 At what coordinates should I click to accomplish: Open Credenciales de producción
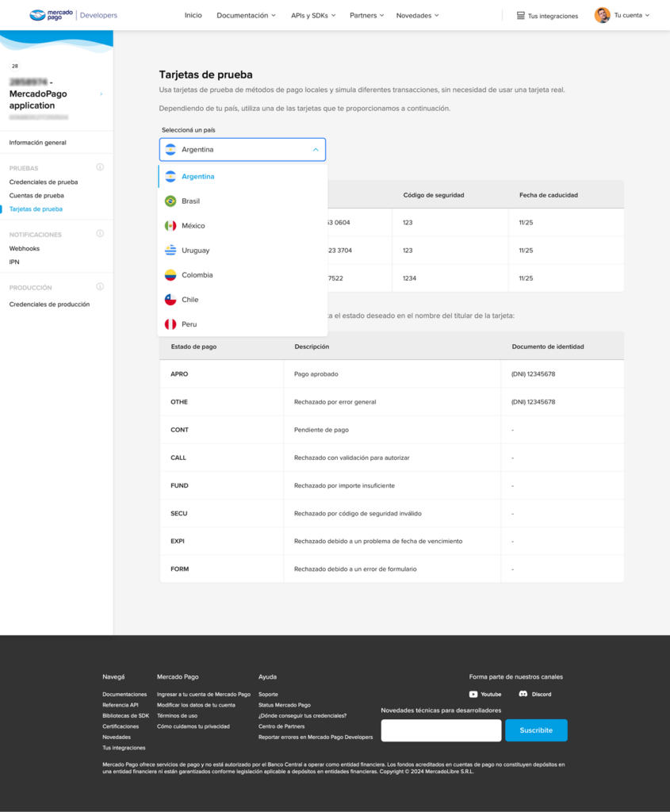point(49,304)
